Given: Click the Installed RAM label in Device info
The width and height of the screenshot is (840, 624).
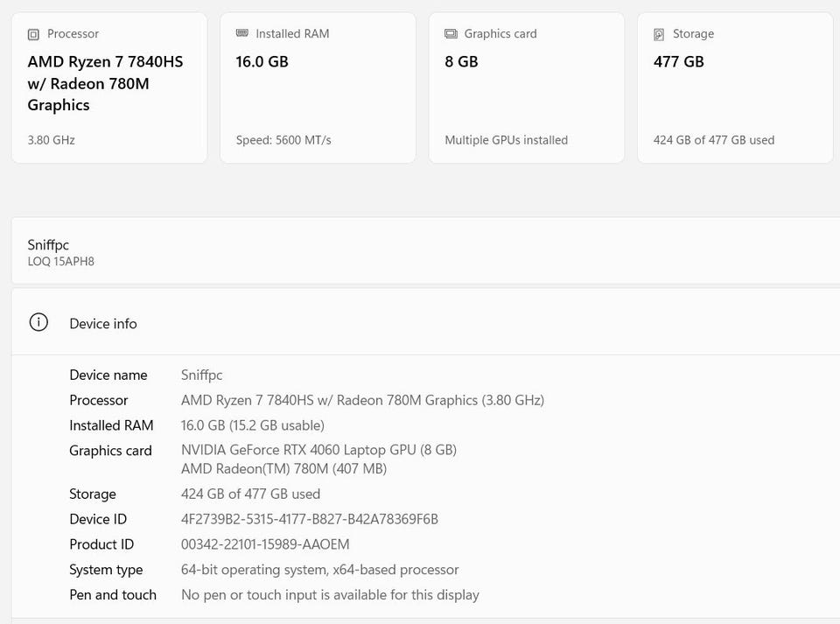Looking at the screenshot, I should coord(111,425).
